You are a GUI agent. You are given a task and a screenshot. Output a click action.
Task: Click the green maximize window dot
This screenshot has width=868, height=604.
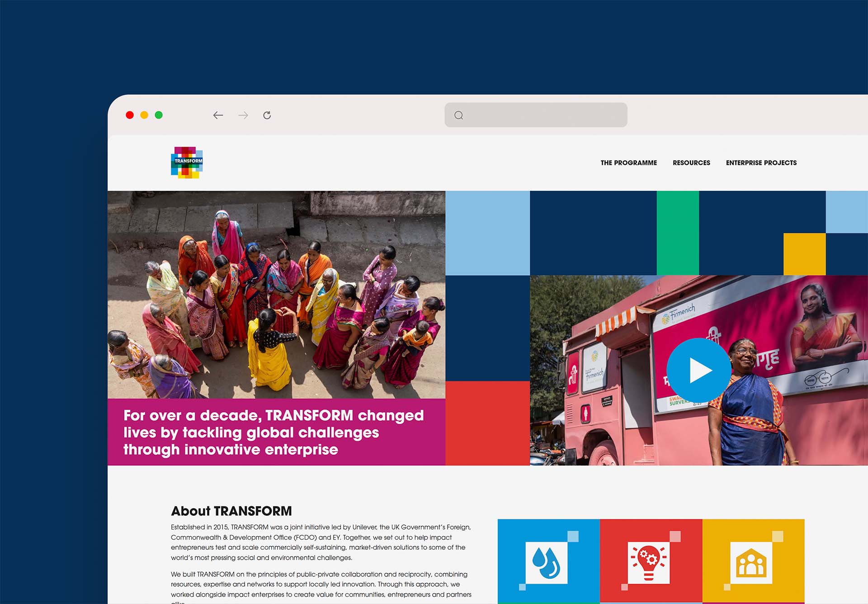[x=159, y=115]
